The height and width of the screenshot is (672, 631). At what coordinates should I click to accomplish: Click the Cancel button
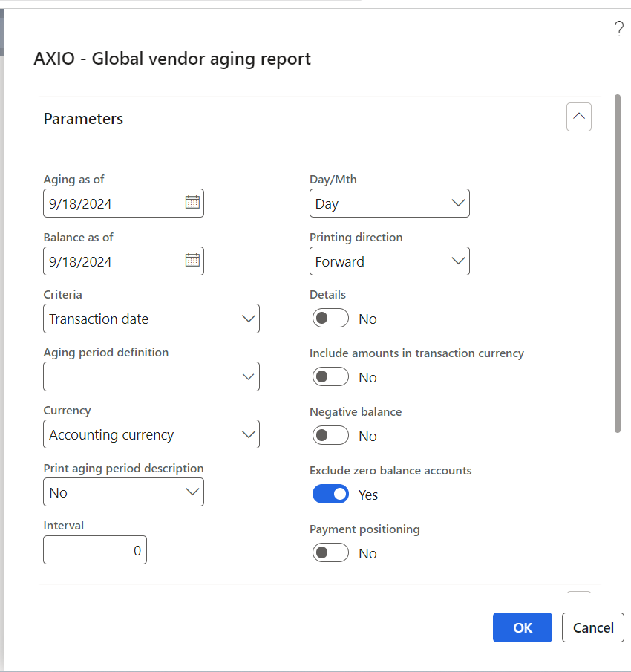(592, 627)
